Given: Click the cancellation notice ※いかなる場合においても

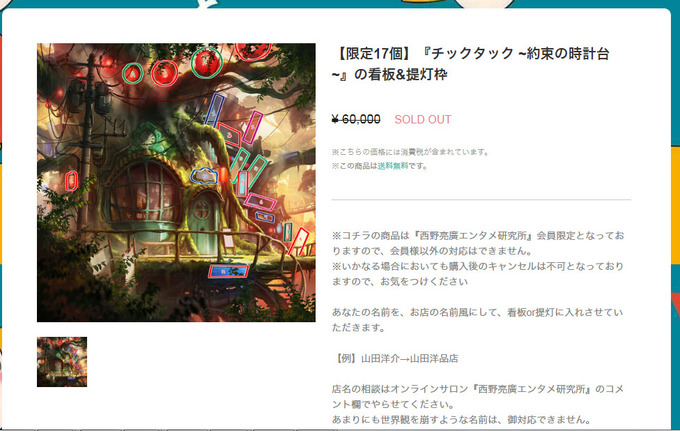Looking at the screenshot, I should (477, 274).
